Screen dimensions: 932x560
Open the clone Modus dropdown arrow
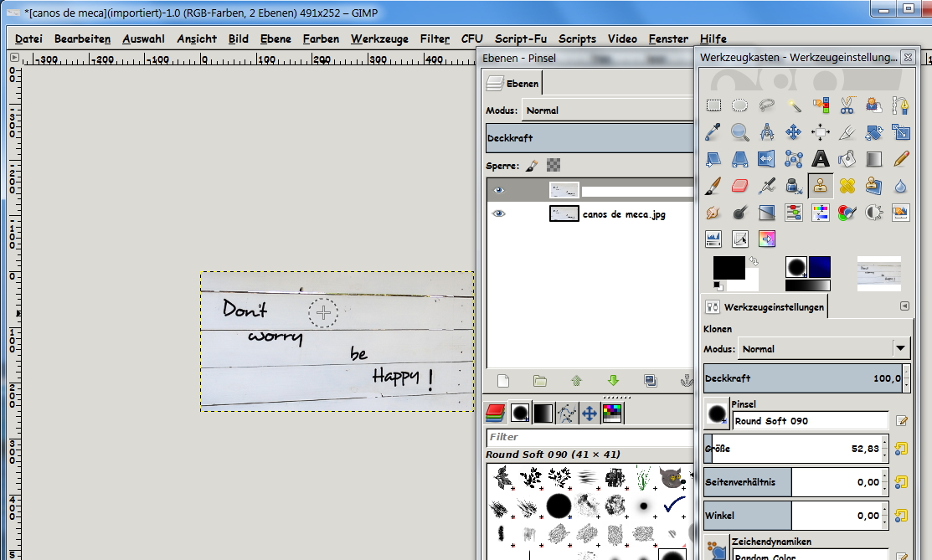pos(900,349)
